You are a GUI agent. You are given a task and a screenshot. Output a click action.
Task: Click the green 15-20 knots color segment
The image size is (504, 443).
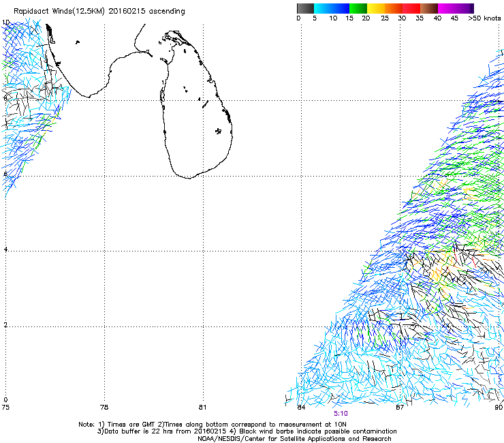(358, 8)
